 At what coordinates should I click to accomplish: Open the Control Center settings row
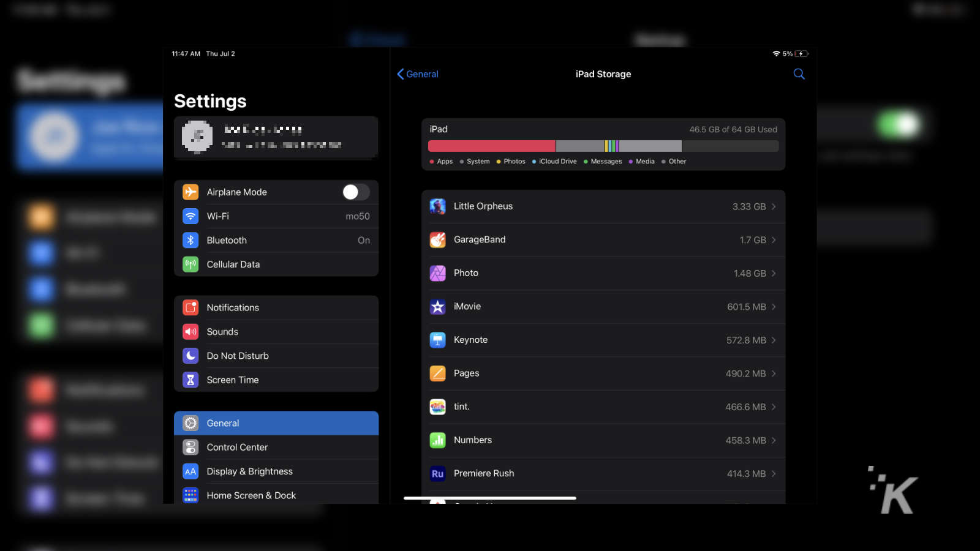[276, 448]
